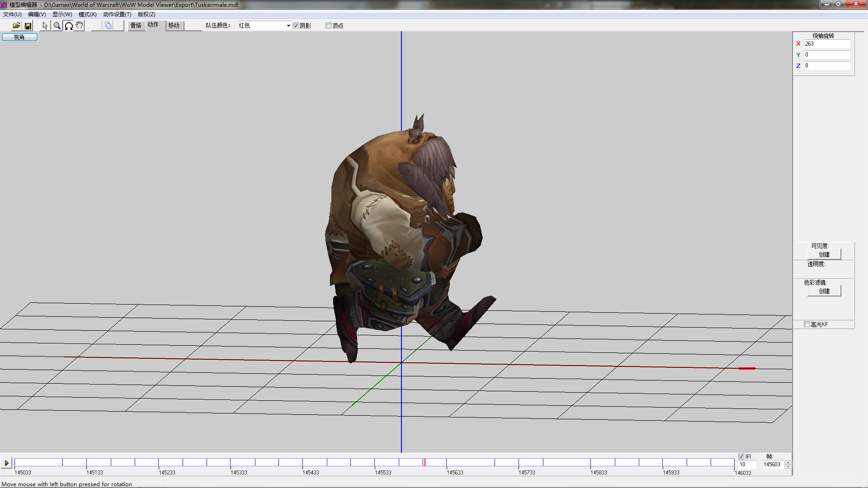Switch to the 骨络 tab
This screenshot has height=488, width=868.
[136, 26]
